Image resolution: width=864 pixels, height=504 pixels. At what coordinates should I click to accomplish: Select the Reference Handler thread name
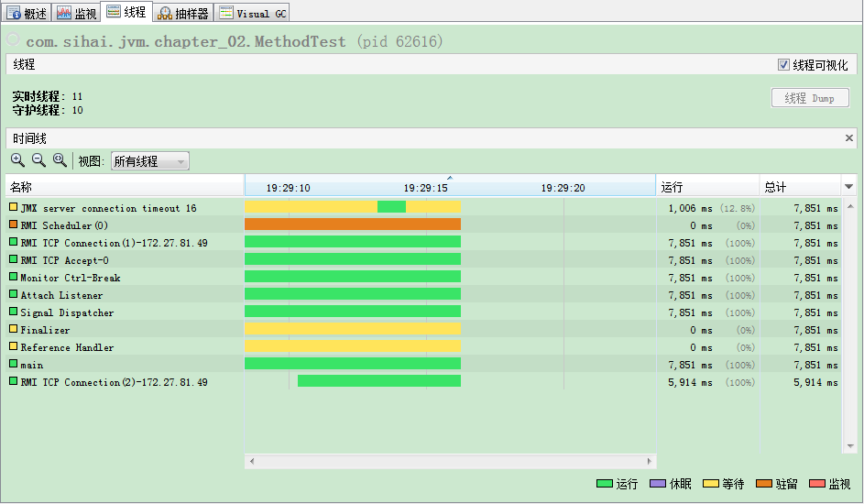pyautogui.click(x=67, y=347)
